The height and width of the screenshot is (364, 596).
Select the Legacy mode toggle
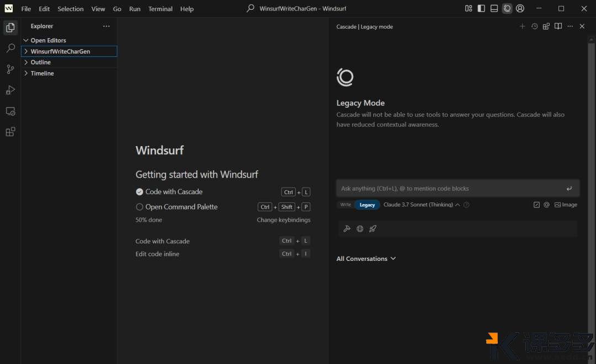367,205
